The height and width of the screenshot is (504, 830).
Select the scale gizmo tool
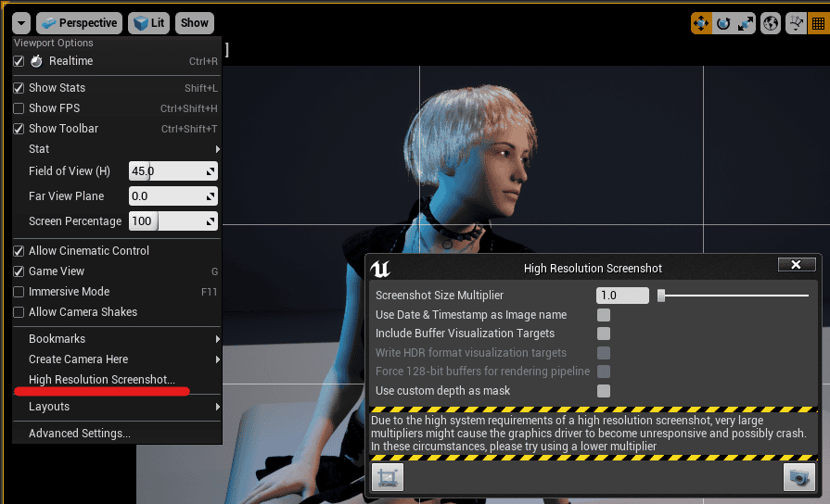click(746, 23)
